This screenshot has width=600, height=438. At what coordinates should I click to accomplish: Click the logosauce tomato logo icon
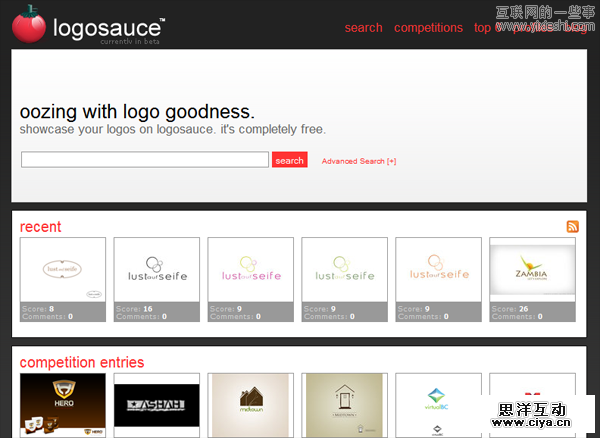[29, 24]
